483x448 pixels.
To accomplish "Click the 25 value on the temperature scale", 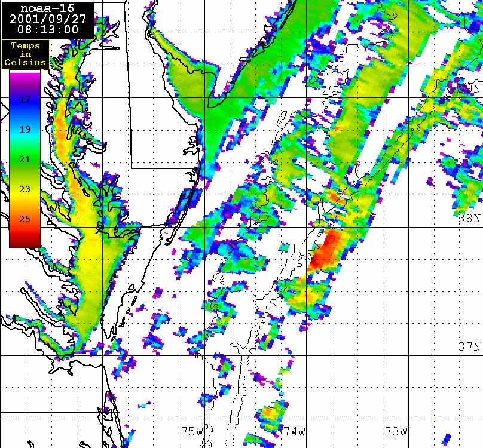I will click(x=25, y=219).
